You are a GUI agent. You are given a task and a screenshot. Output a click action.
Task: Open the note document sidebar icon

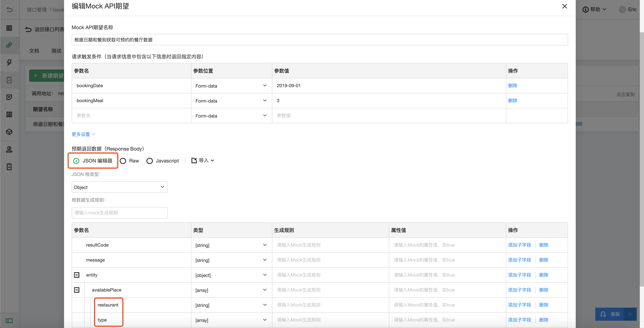coord(9,97)
